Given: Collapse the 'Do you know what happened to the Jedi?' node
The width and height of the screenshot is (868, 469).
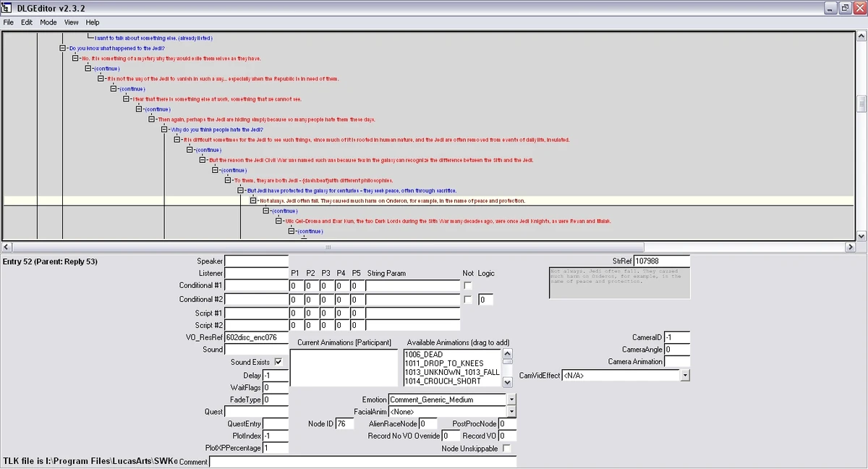Looking at the screenshot, I should [61, 48].
